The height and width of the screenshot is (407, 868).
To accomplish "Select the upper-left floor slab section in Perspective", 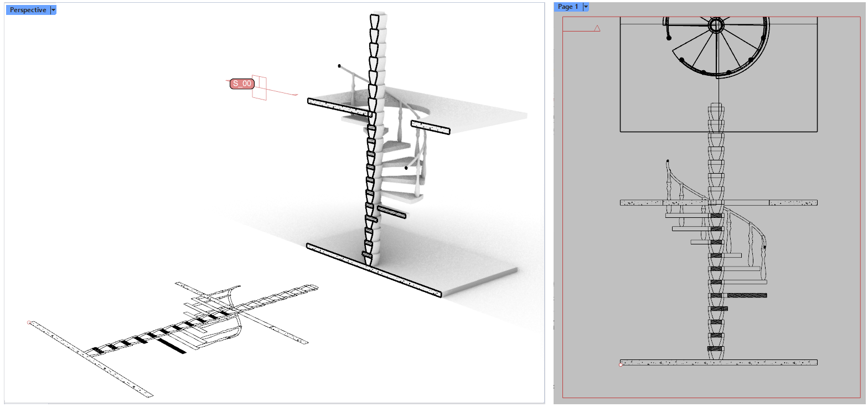I will (338, 107).
